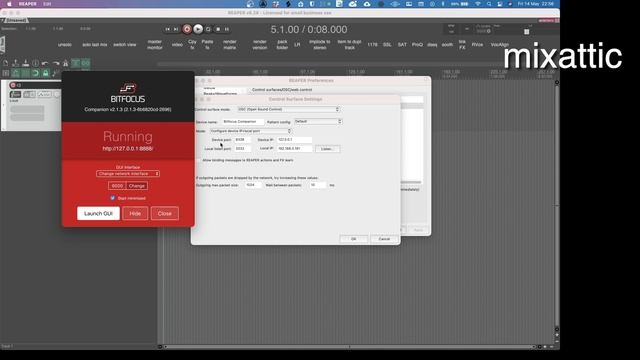Viewport: 640px width, 360px height.
Task: Click the 'video' toolbar button
Action: (177, 44)
